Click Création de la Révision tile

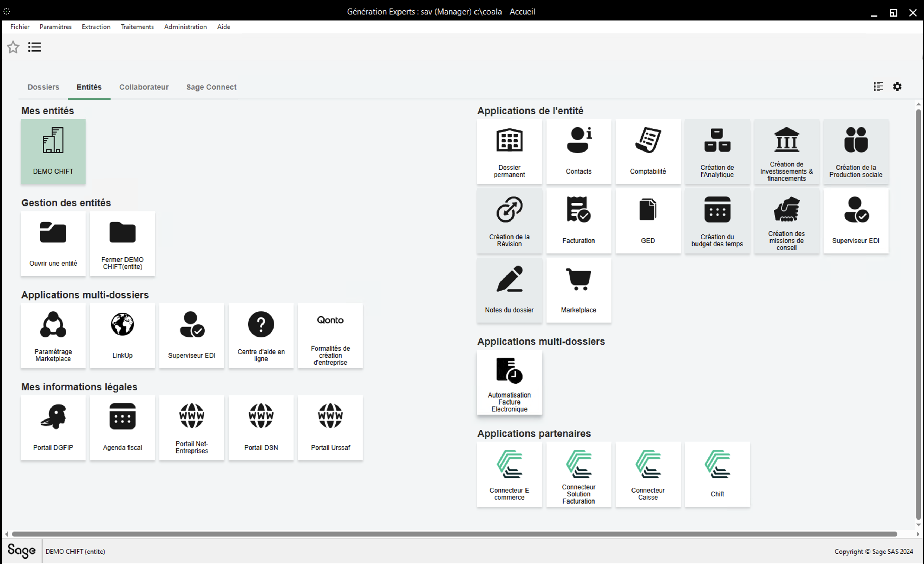point(509,221)
